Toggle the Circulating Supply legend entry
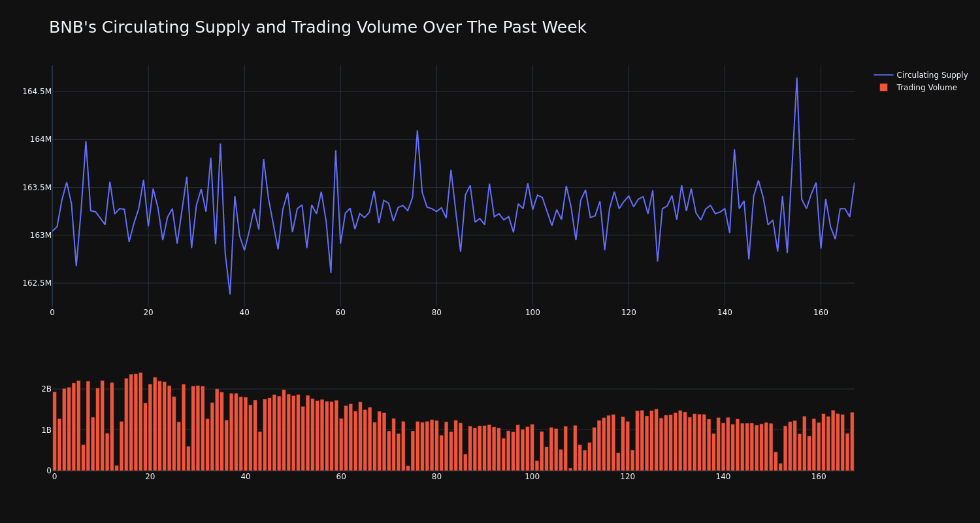The height and width of the screenshot is (523, 980). 921,75
